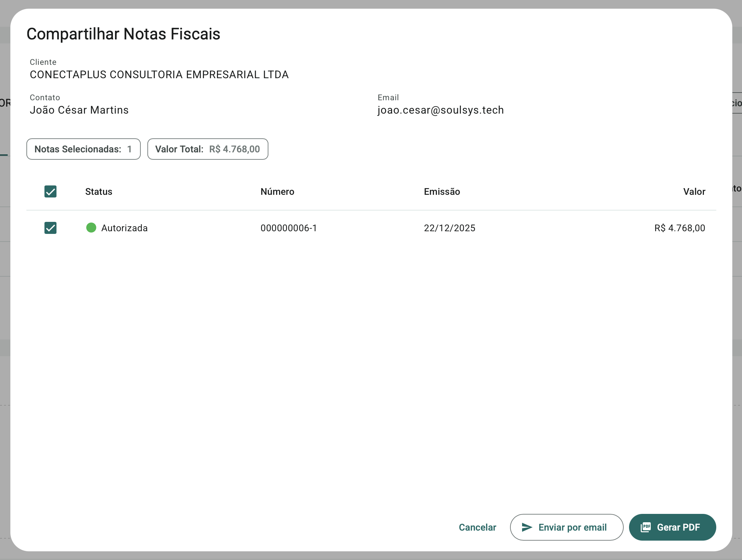This screenshot has width=742, height=560.
Task: Uncheck the invoice 000000006-1 row checkbox
Action: [50, 228]
